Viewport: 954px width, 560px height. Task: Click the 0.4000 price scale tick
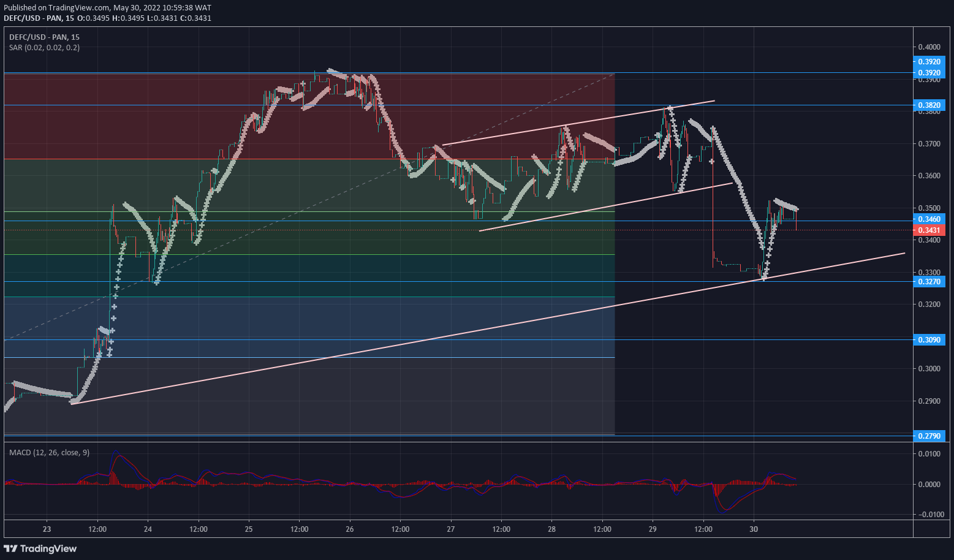(x=929, y=47)
